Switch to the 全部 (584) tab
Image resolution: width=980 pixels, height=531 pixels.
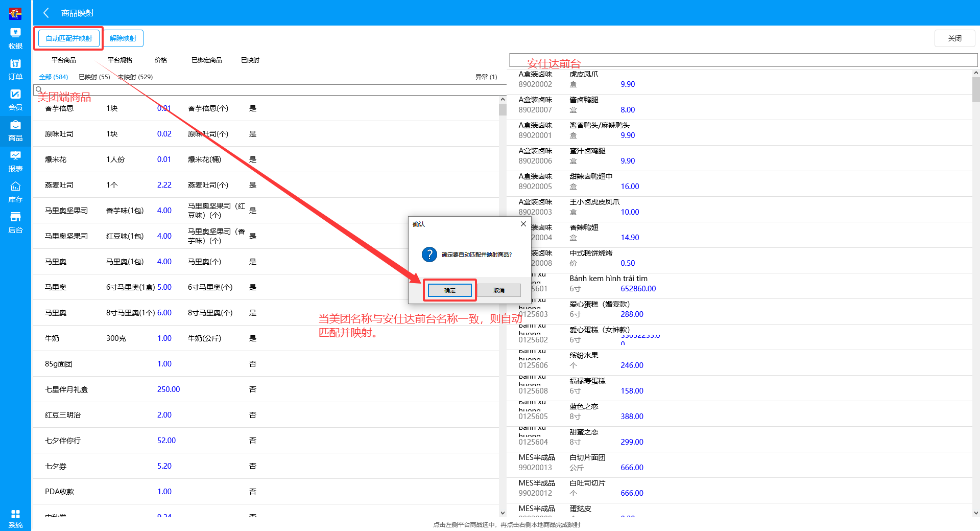[54, 77]
